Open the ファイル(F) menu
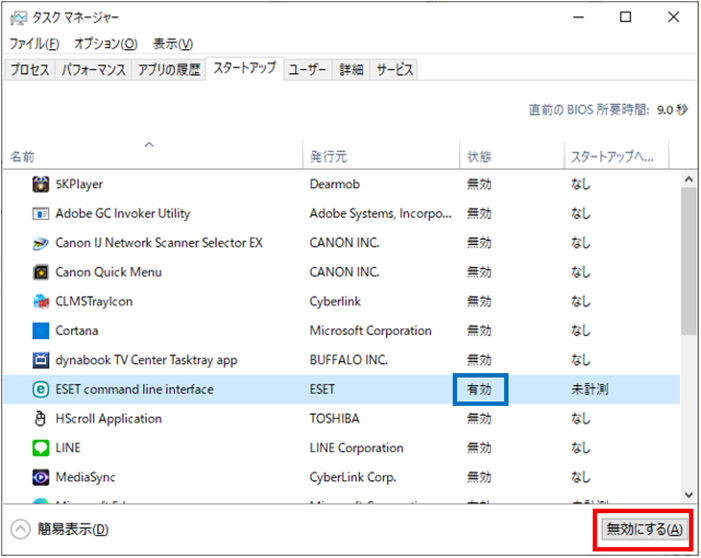Image resolution: width=701 pixels, height=558 pixels. [34, 44]
